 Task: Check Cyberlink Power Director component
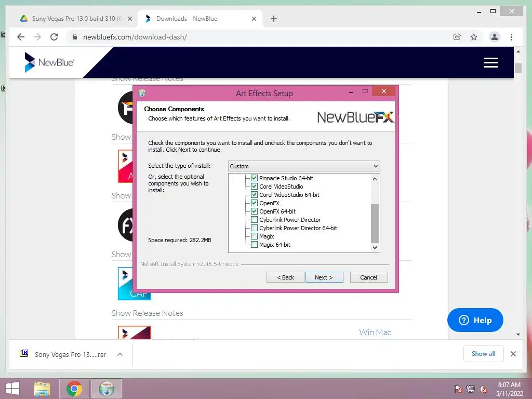point(254,220)
